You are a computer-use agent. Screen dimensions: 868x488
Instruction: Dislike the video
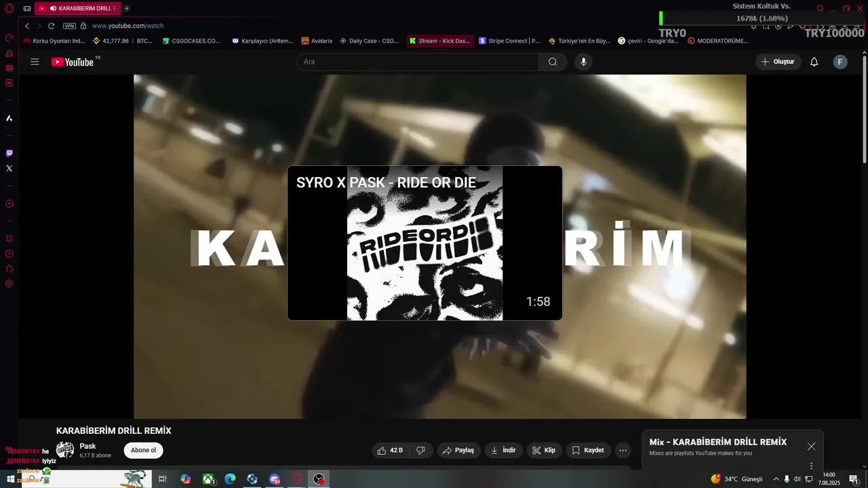[x=420, y=450]
